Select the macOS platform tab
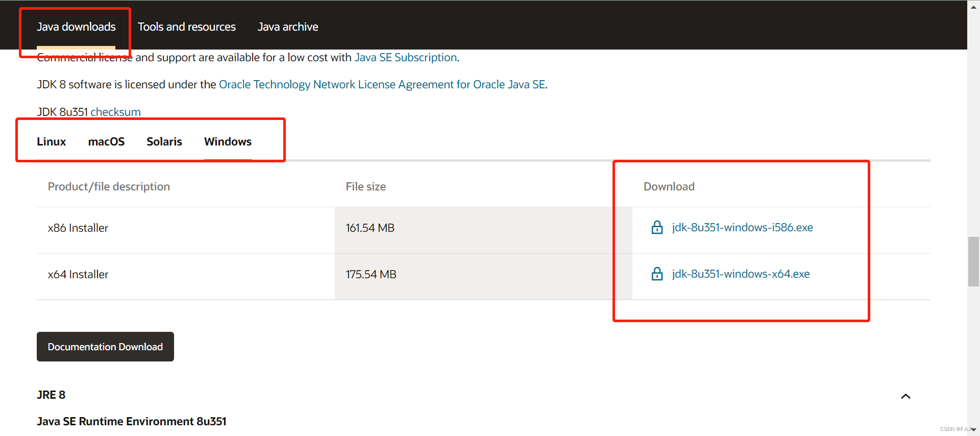 coord(106,141)
